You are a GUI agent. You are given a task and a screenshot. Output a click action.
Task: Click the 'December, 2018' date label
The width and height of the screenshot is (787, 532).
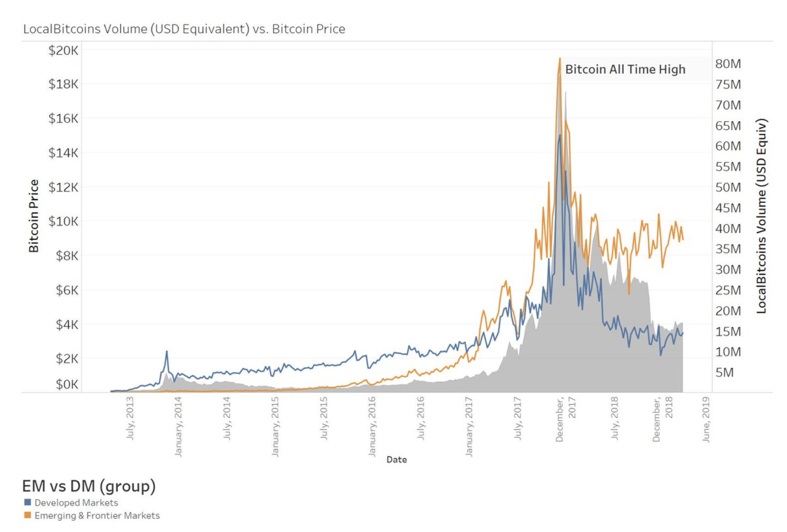(662, 420)
